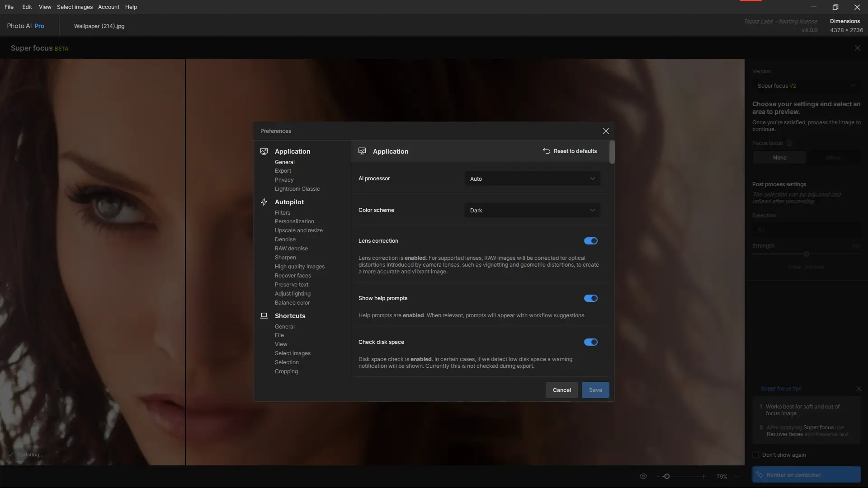Click the Cancel button

[x=561, y=390]
